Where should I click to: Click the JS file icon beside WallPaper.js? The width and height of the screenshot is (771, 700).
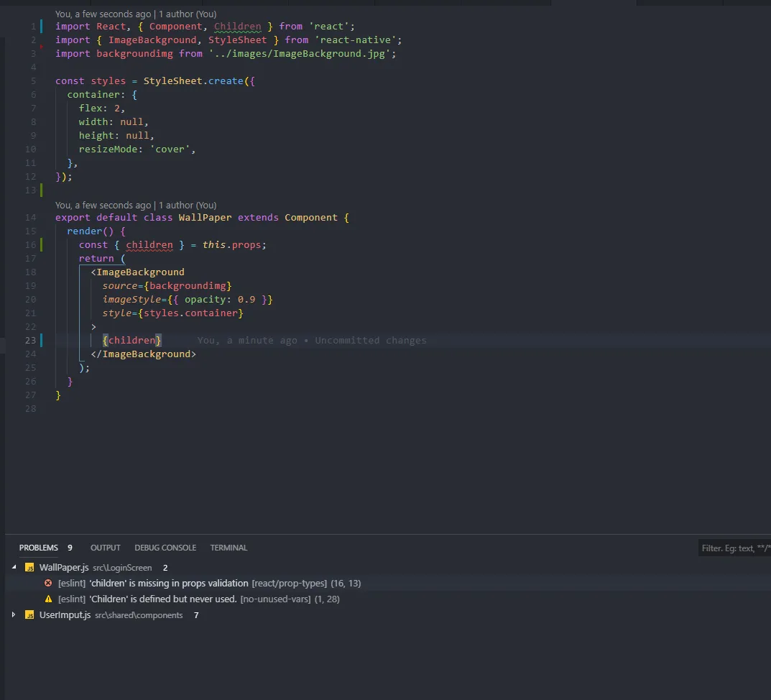[x=29, y=567]
